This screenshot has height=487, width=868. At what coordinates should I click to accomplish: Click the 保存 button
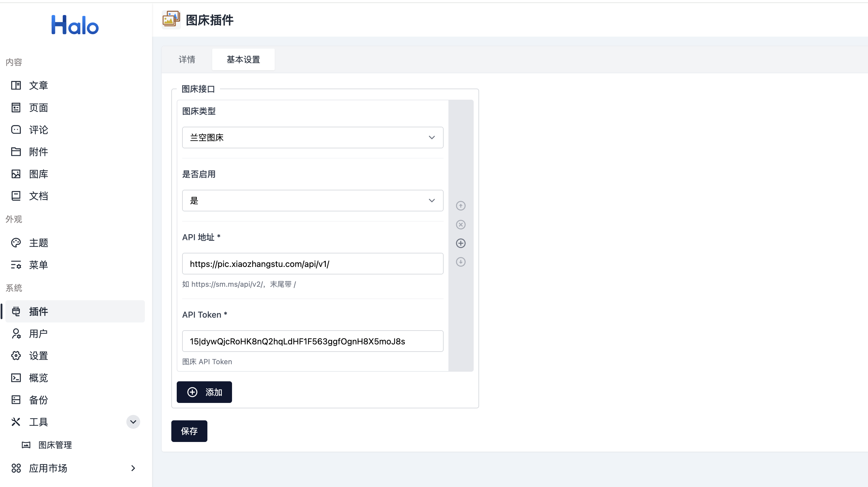(189, 431)
